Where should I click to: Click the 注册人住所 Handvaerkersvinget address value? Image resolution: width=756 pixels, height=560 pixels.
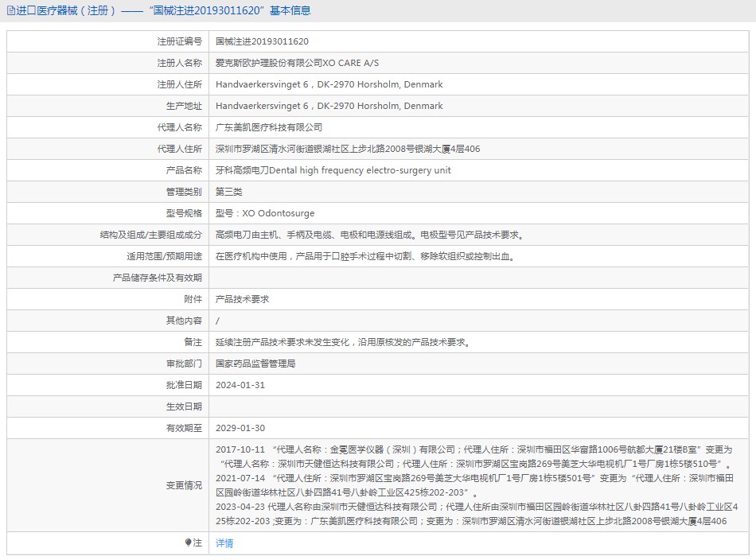click(329, 84)
